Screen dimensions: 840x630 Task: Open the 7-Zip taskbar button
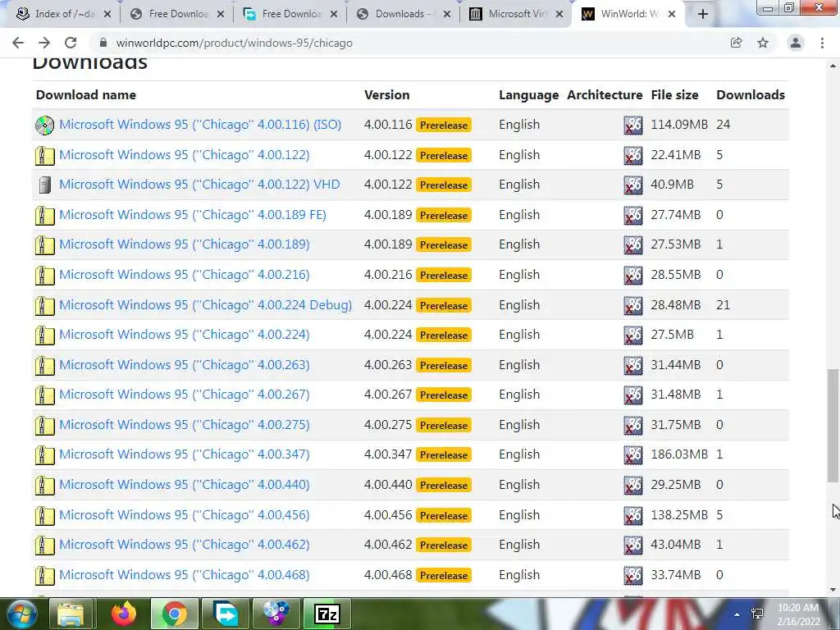click(327, 614)
